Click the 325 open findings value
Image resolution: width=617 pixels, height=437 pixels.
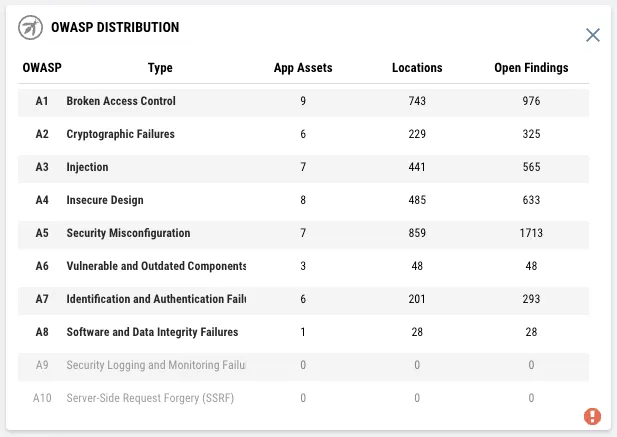pos(531,134)
